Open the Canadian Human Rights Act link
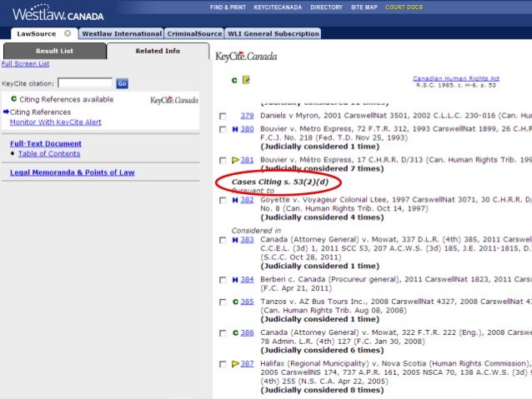The width and height of the screenshot is (532, 399). coord(456,78)
